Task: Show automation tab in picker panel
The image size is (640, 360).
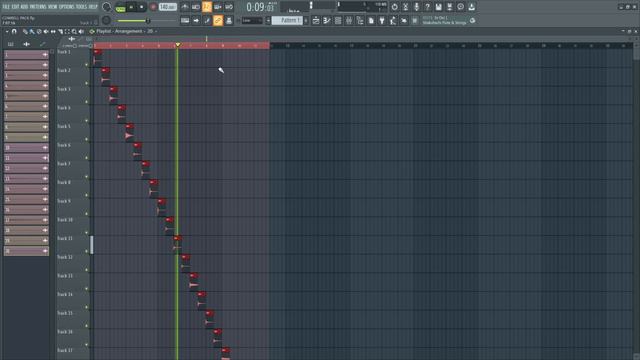Action: (42, 44)
